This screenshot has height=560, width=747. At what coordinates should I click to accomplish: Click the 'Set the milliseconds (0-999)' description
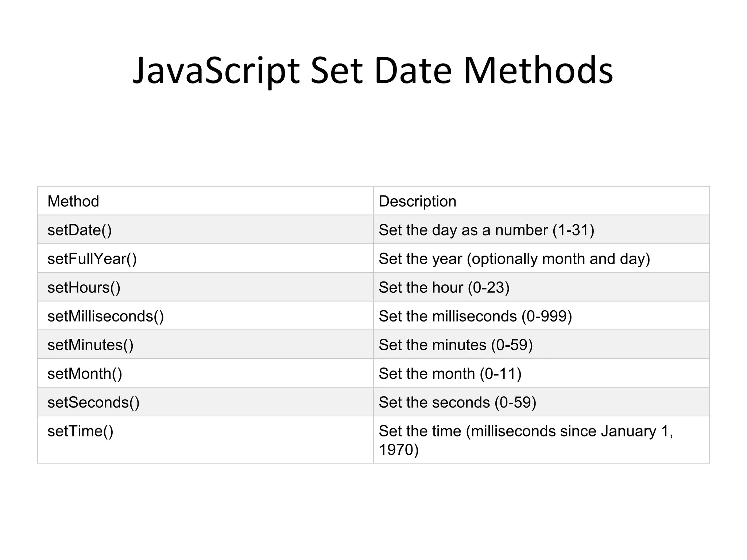pyautogui.click(x=475, y=316)
